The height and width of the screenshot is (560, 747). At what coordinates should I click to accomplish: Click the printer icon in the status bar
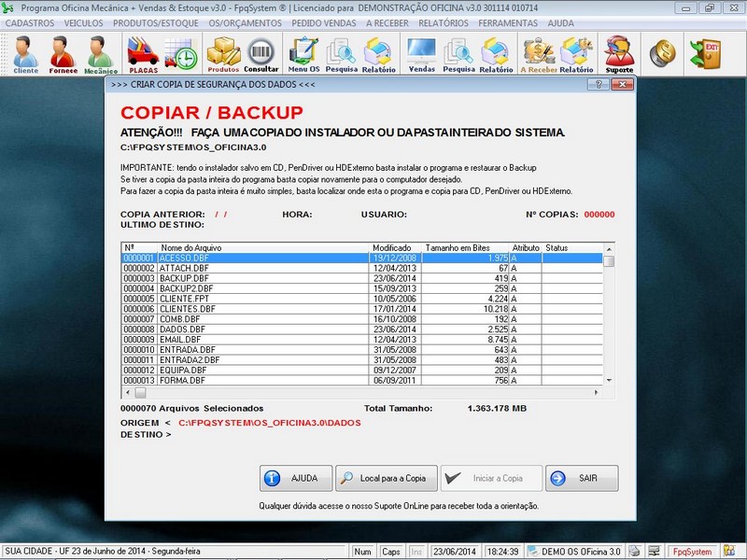tap(634, 551)
